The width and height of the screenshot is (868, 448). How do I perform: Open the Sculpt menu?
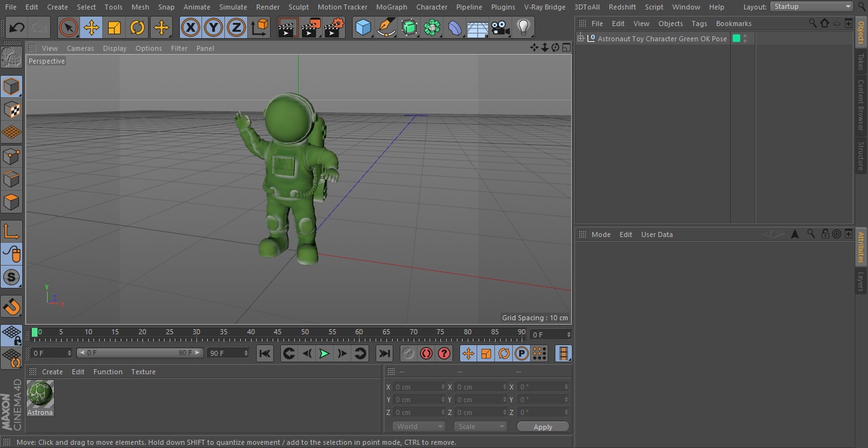point(298,7)
